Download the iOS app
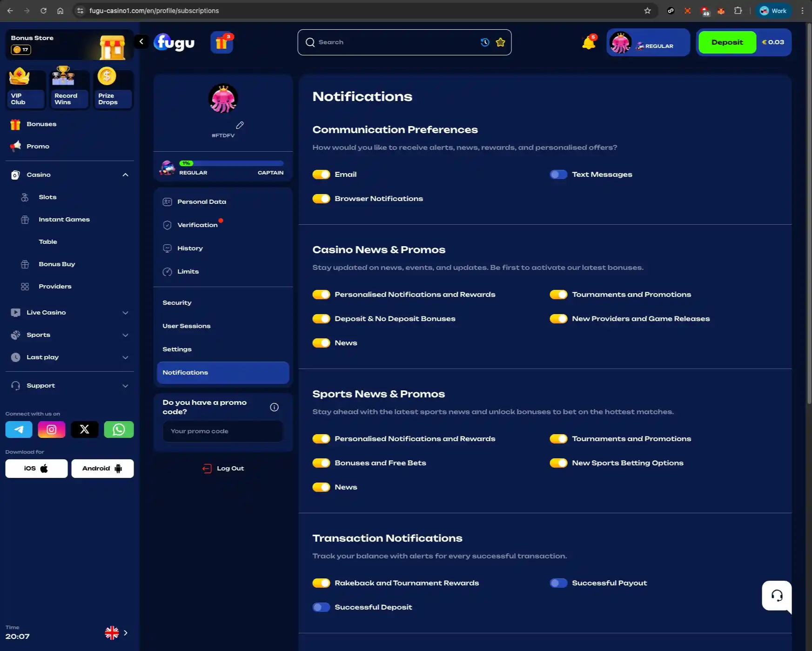This screenshot has width=812, height=651. click(36, 469)
